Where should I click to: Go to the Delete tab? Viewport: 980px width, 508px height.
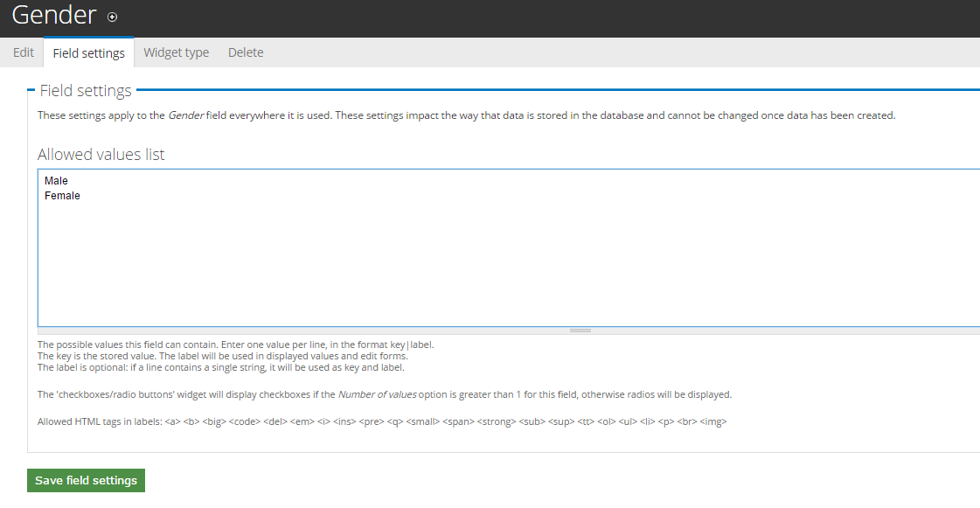(x=246, y=52)
